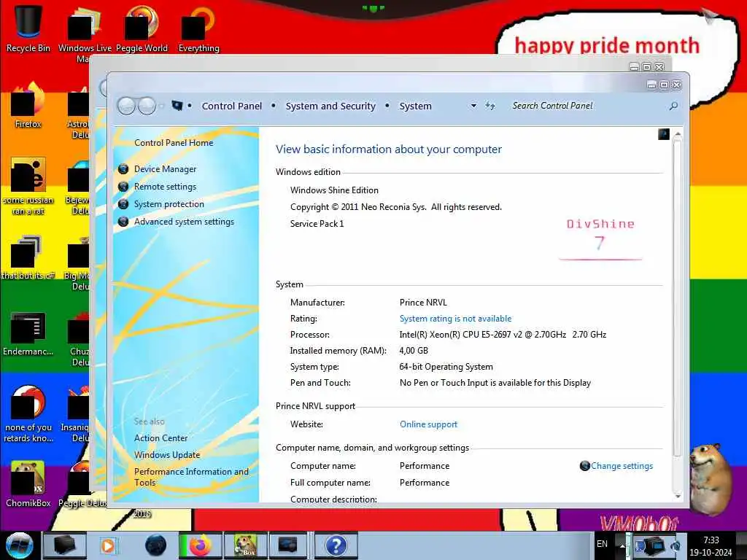Open recent pages dropdown beside Forward
This screenshot has width=747, height=560.
point(161,106)
